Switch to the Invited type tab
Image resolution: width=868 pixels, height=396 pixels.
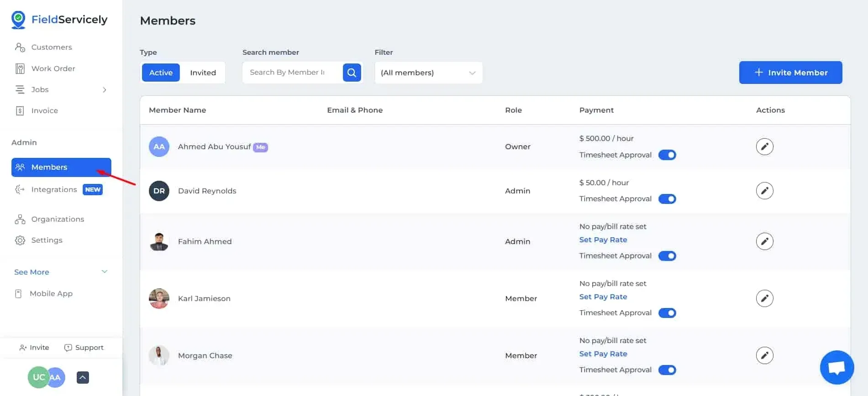tap(203, 73)
